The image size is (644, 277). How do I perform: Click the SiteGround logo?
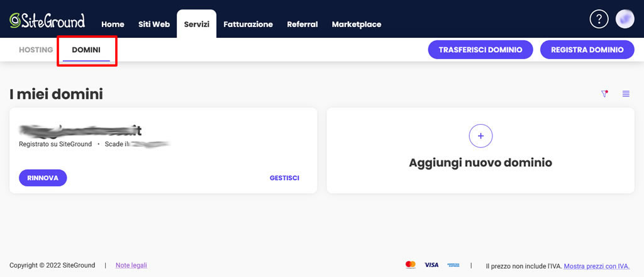[x=47, y=20]
